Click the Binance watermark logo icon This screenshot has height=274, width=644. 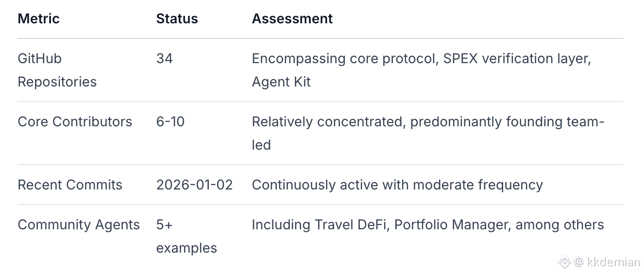click(x=564, y=262)
